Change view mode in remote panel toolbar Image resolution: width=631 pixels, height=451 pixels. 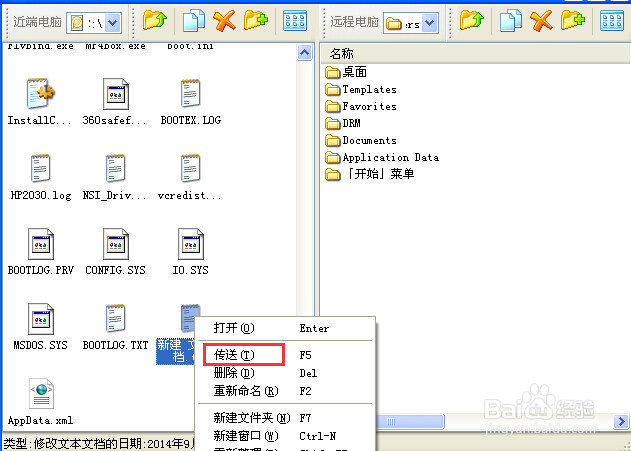[612, 21]
